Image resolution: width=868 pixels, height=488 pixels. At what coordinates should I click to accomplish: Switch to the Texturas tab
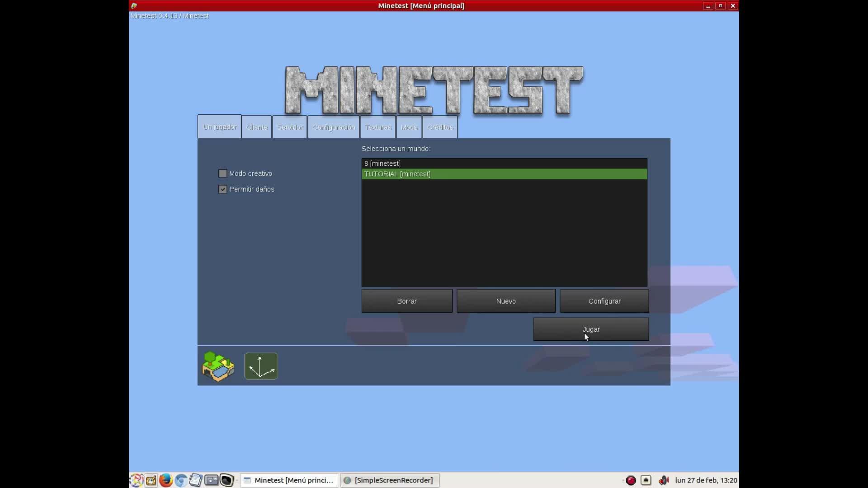coord(378,127)
